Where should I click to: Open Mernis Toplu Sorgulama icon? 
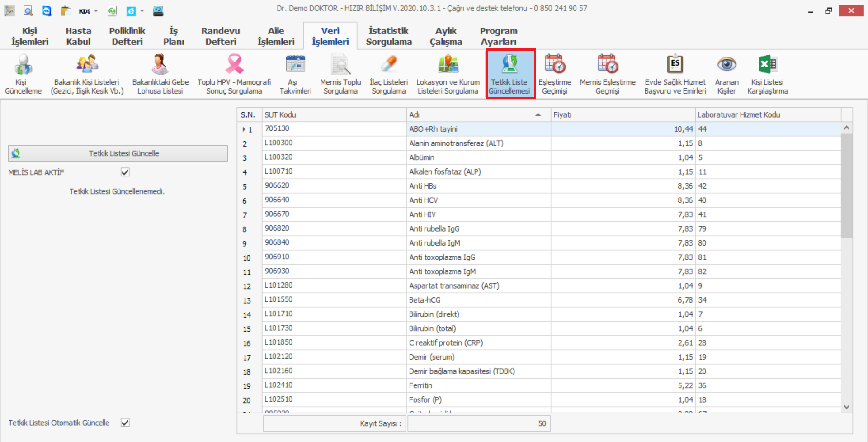tap(340, 74)
